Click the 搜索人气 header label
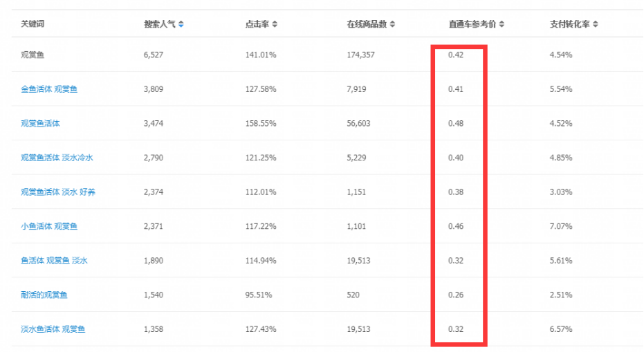This screenshot has height=352, width=644. click(159, 24)
